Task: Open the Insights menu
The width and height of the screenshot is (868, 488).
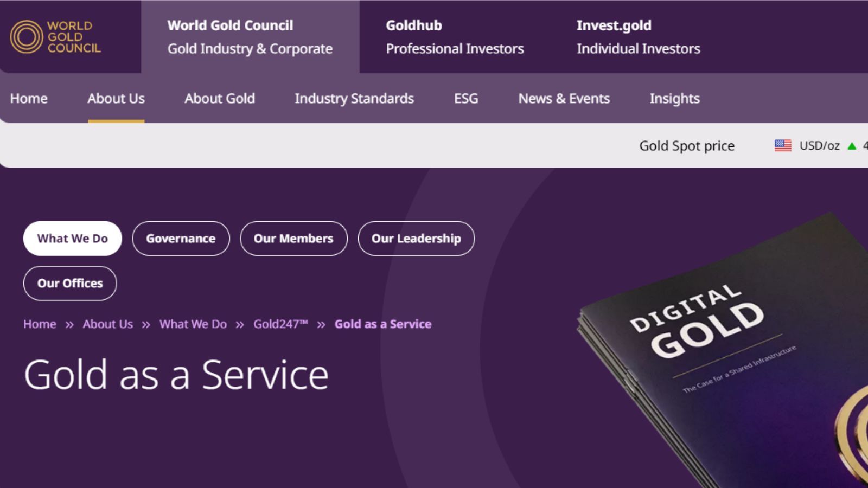Action: coord(674,99)
